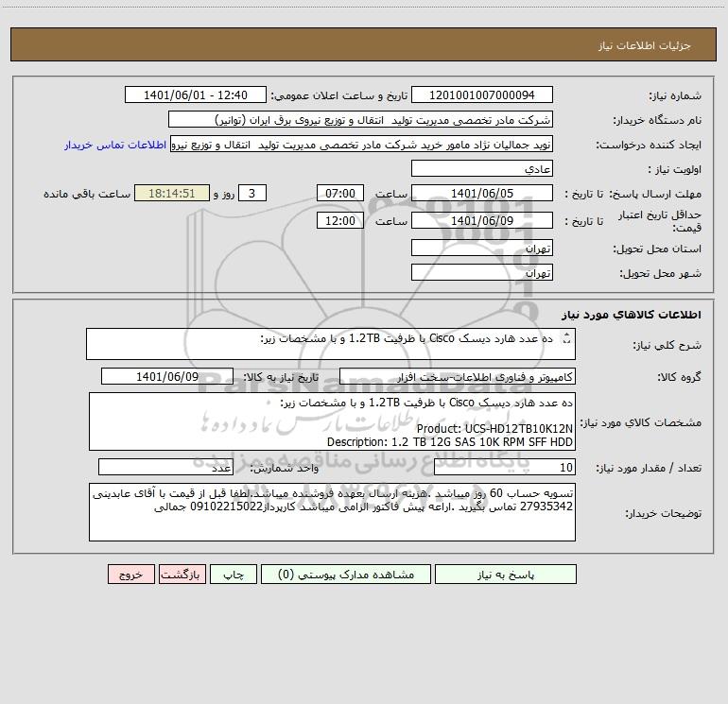This screenshot has height=704, width=728.
Task: Click the استان محل تحویل field تهران
Action: click(482, 248)
